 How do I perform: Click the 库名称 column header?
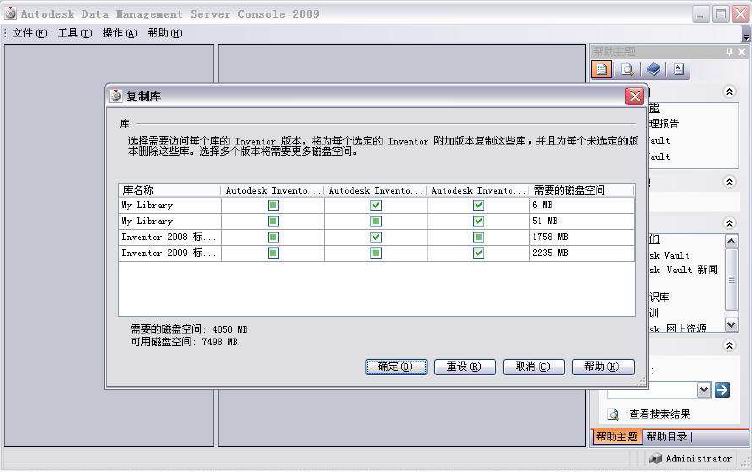[170, 190]
